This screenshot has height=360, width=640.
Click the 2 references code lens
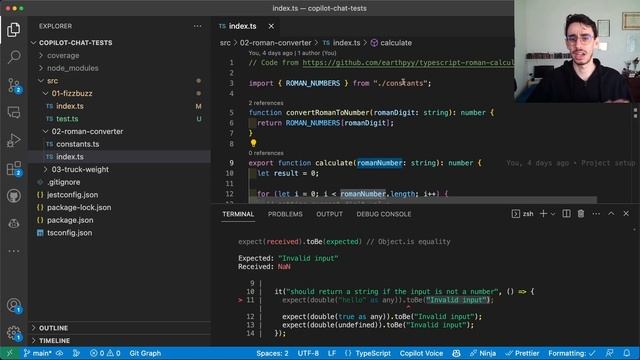click(x=266, y=103)
